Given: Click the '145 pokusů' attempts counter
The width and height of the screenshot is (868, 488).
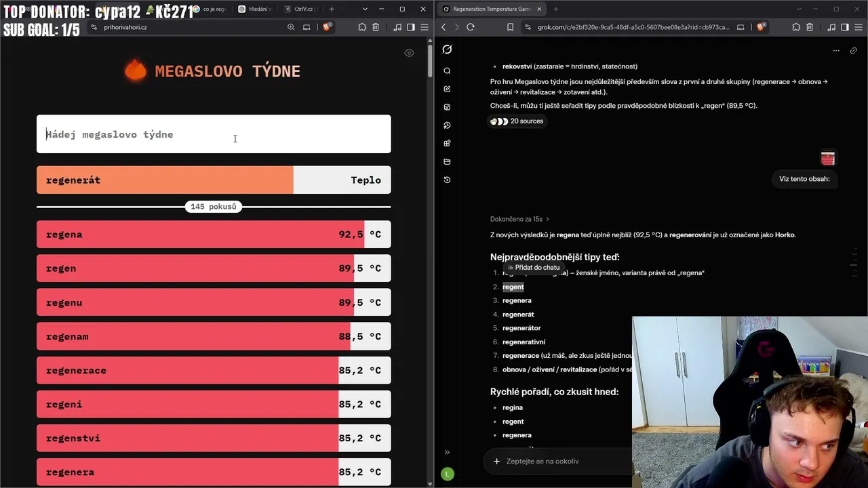Looking at the screenshot, I should point(214,207).
